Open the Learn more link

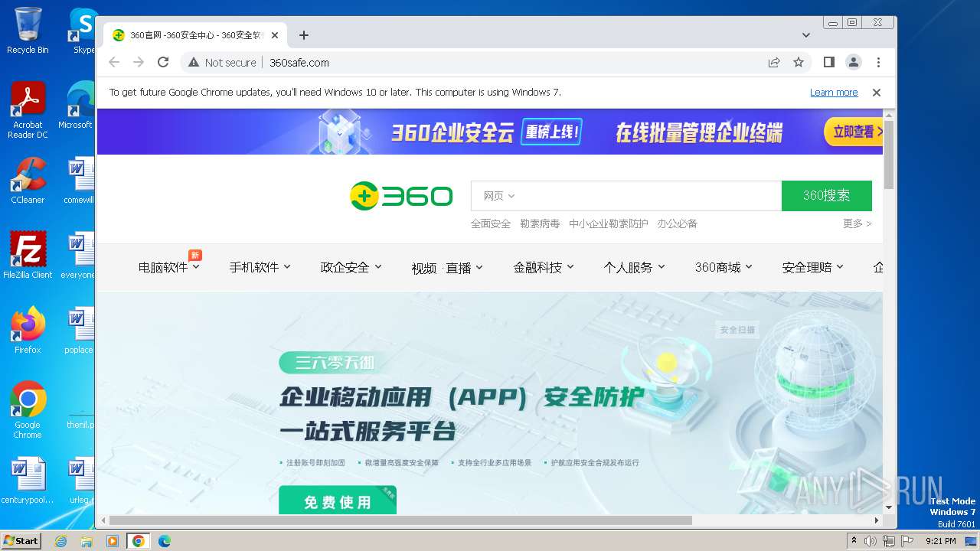[x=834, y=93]
